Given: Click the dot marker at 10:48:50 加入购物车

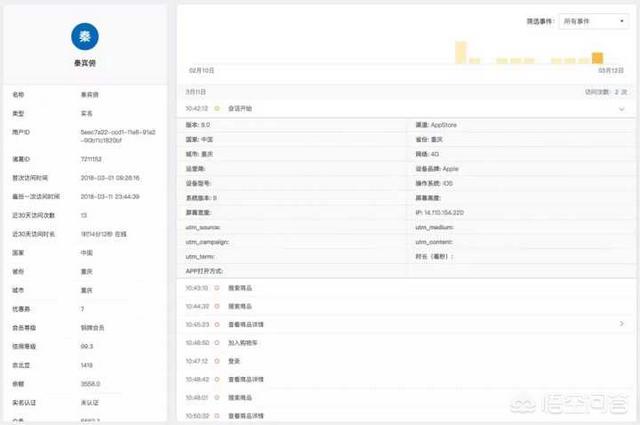Looking at the screenshot, I should coord(217,342).
